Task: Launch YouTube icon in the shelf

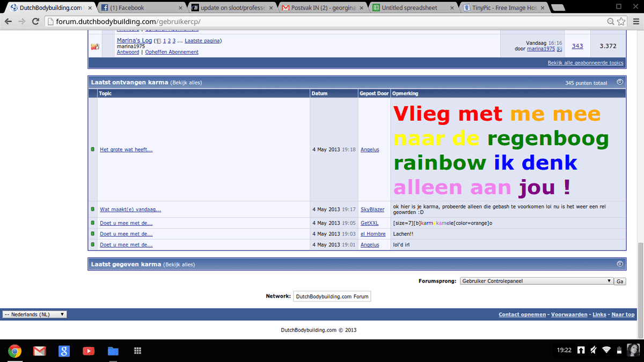Action: click(89, 351)
